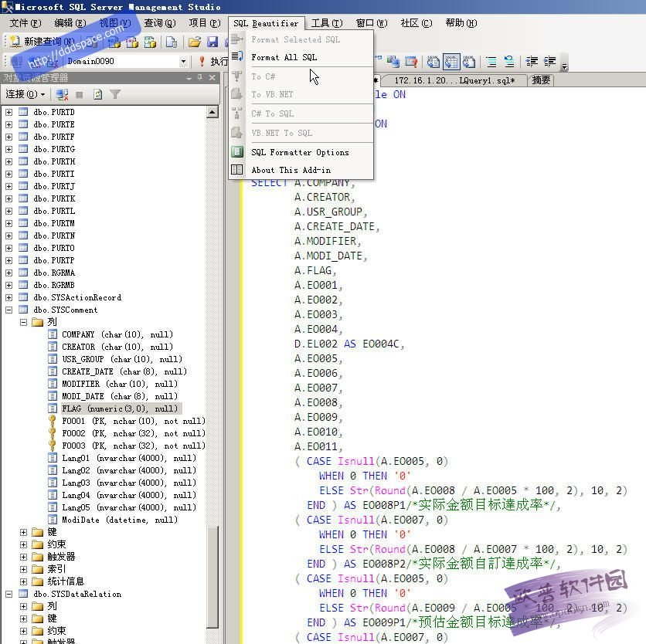Click Comment out selected lines icon
646x644 pixels.
(491, 62)
